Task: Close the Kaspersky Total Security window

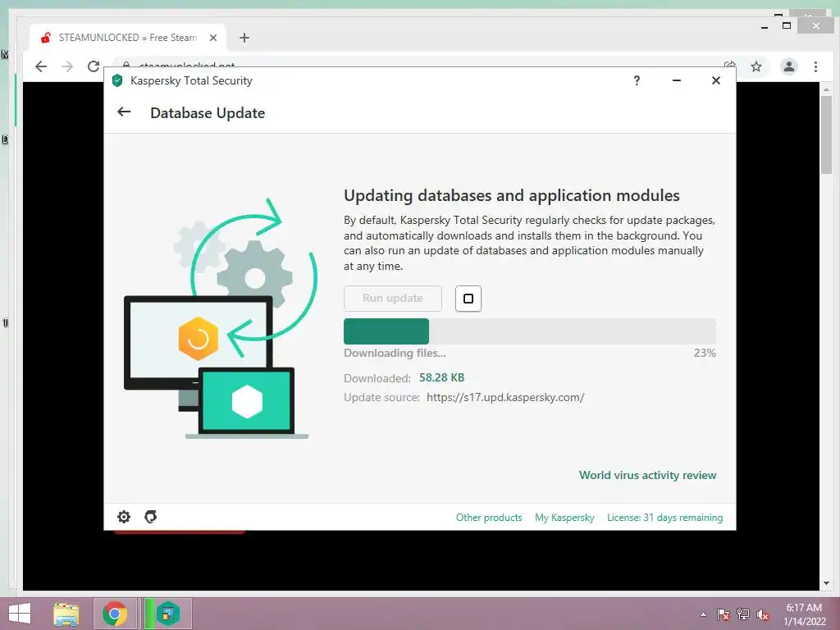Action: coord(715,80)
